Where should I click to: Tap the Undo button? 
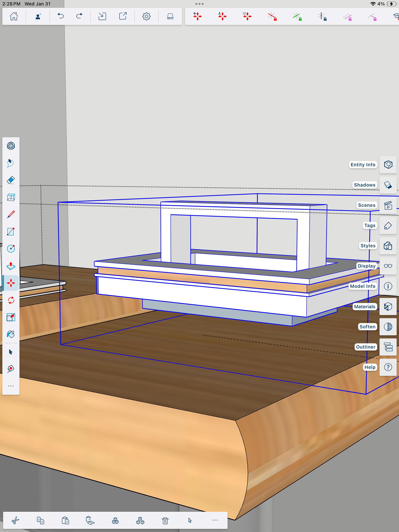(x=61, y=16)
